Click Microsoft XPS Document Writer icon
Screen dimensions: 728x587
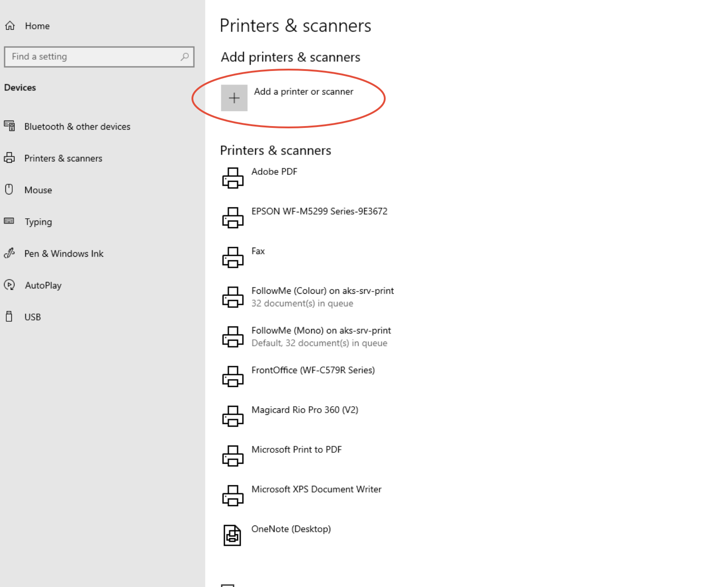click(x=233, y=496)
